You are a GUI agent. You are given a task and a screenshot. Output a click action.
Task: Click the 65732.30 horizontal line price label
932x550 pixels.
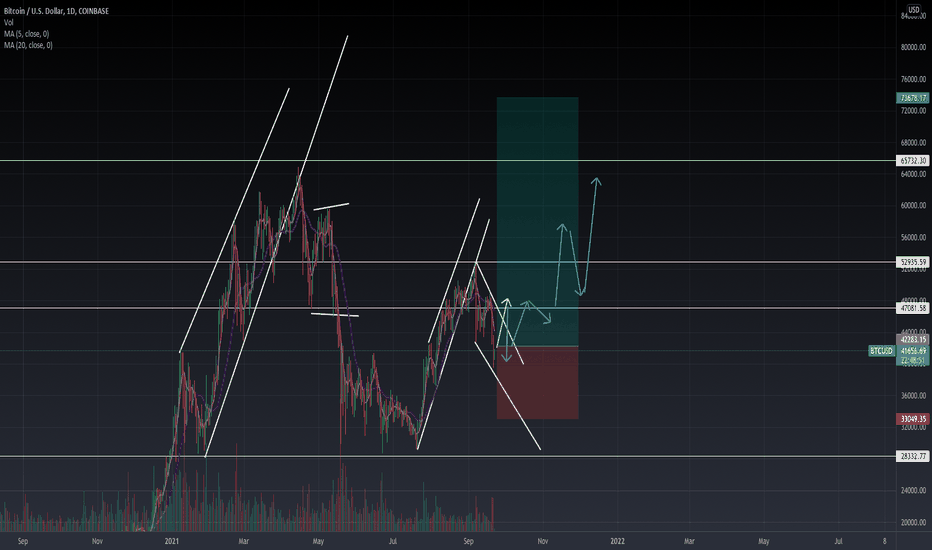click(912, 161)
